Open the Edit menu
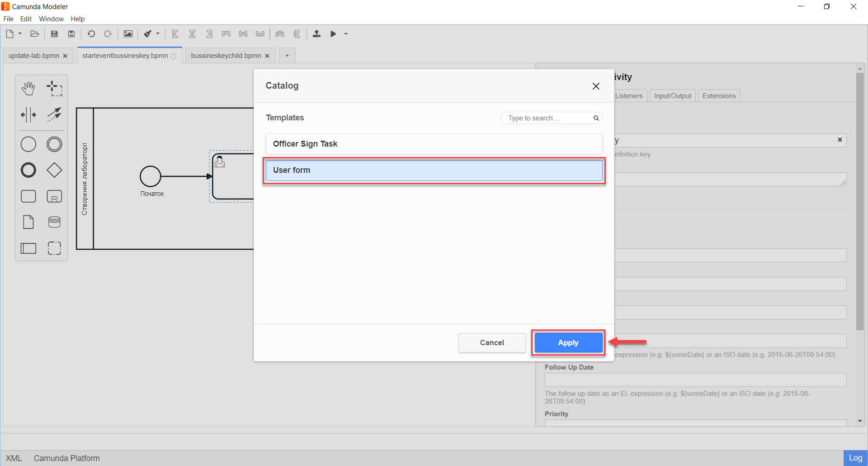 pos(26,19)
